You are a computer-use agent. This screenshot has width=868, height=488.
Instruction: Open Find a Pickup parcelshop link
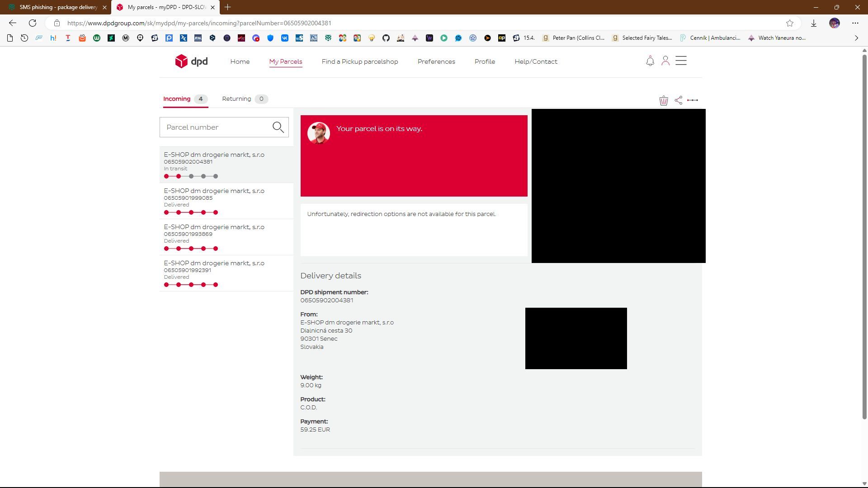359,61
